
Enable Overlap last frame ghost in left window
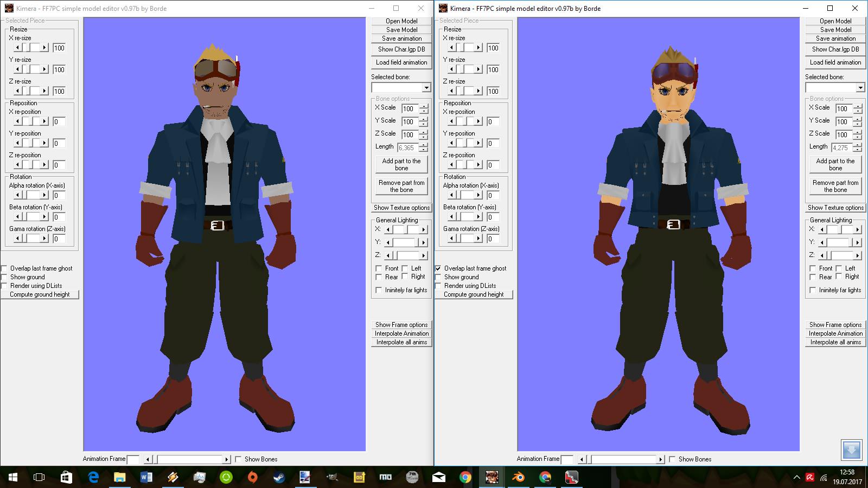(x=4, y=268)
